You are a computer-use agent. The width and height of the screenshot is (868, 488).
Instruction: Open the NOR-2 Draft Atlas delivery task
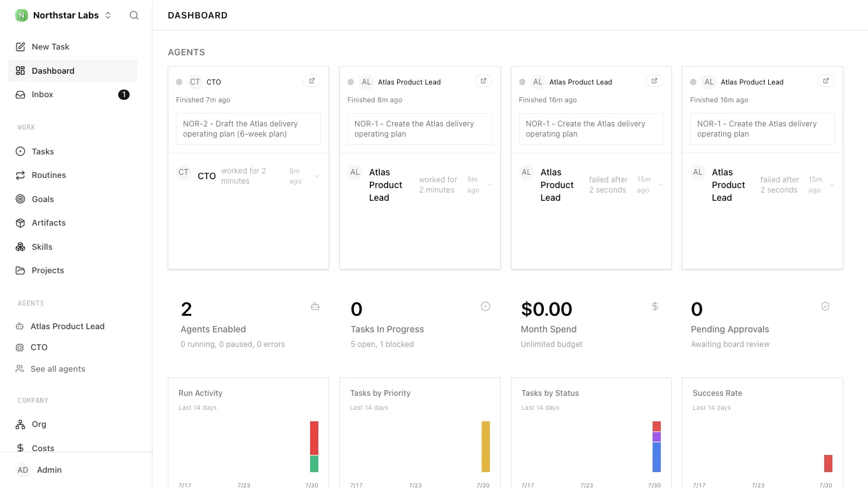[x=248, y=129]
